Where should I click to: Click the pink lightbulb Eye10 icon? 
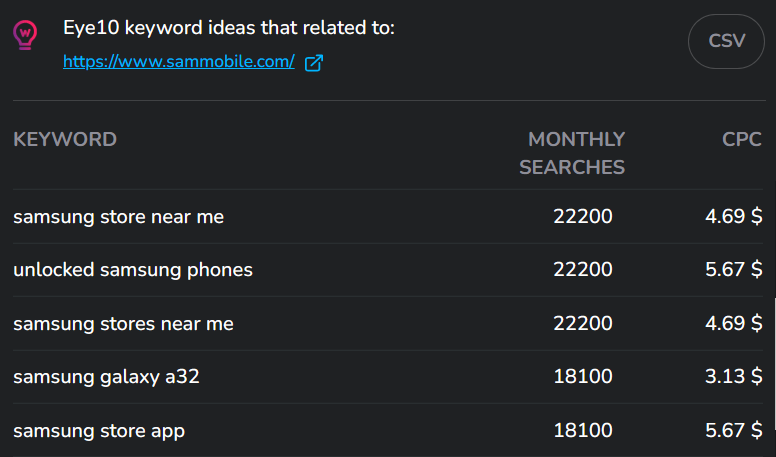[25, 35]
